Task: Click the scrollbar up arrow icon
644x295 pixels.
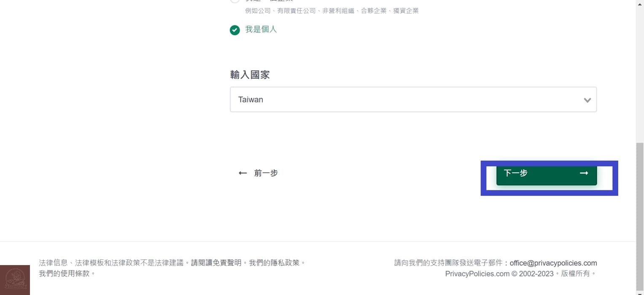Action: pos(640,3)
